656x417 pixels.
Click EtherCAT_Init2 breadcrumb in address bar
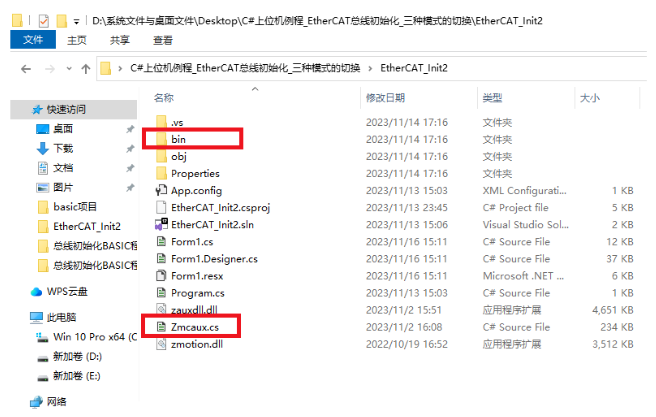[414, 68]
